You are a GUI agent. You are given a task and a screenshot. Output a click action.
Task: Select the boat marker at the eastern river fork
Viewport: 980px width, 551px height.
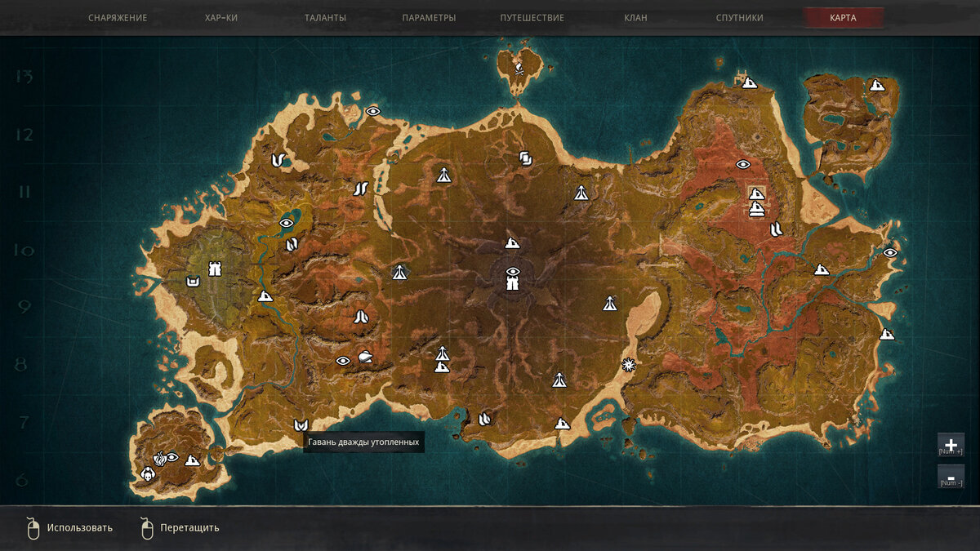pos(822,269)
